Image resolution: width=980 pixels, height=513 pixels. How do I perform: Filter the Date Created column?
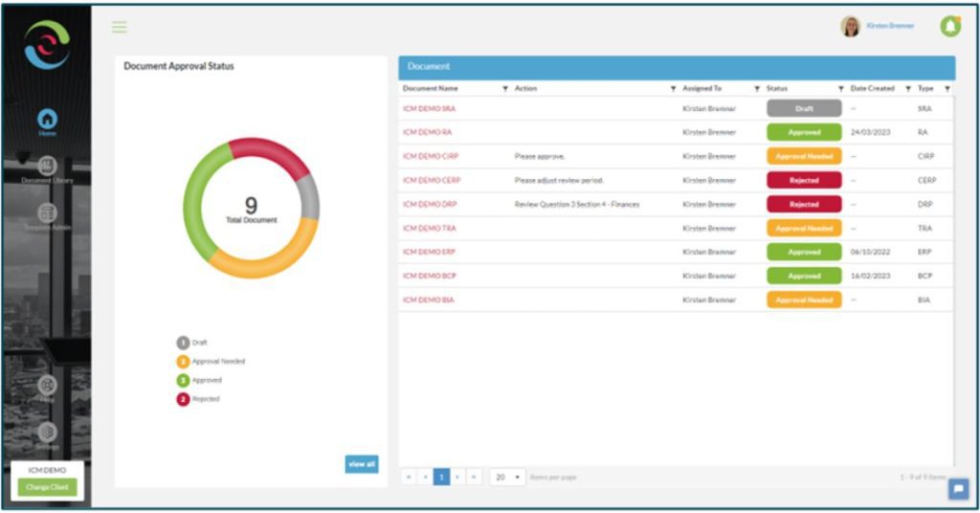(x=908, y=89)
